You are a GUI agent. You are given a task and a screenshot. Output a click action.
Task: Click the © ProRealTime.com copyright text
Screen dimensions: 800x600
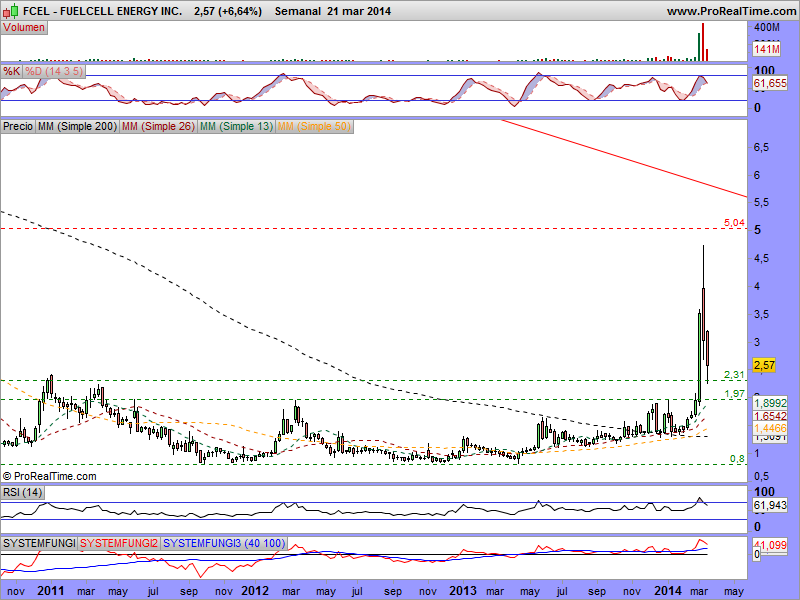coord(49,476)
